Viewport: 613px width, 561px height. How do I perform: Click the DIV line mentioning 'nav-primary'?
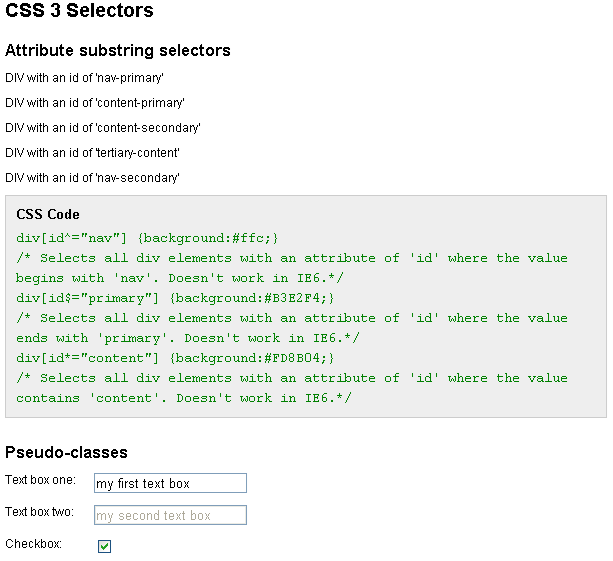pos(84,78)
